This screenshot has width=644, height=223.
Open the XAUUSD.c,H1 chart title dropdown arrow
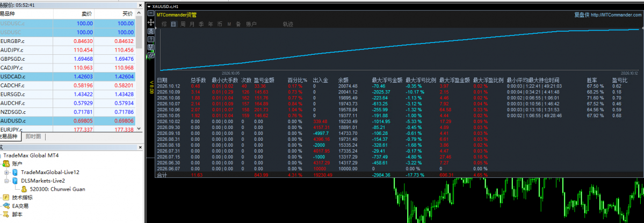[x=149, y=6]
